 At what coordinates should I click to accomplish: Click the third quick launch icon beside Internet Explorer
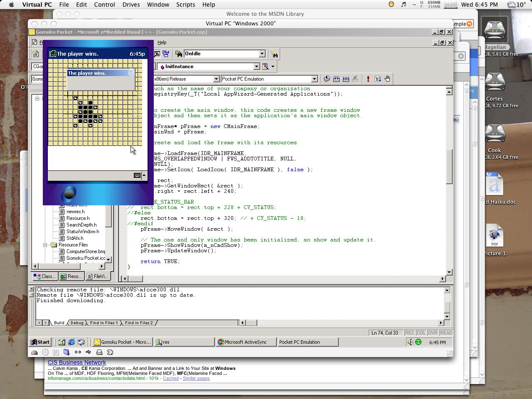pyautogui.click(x=81, y=342)
